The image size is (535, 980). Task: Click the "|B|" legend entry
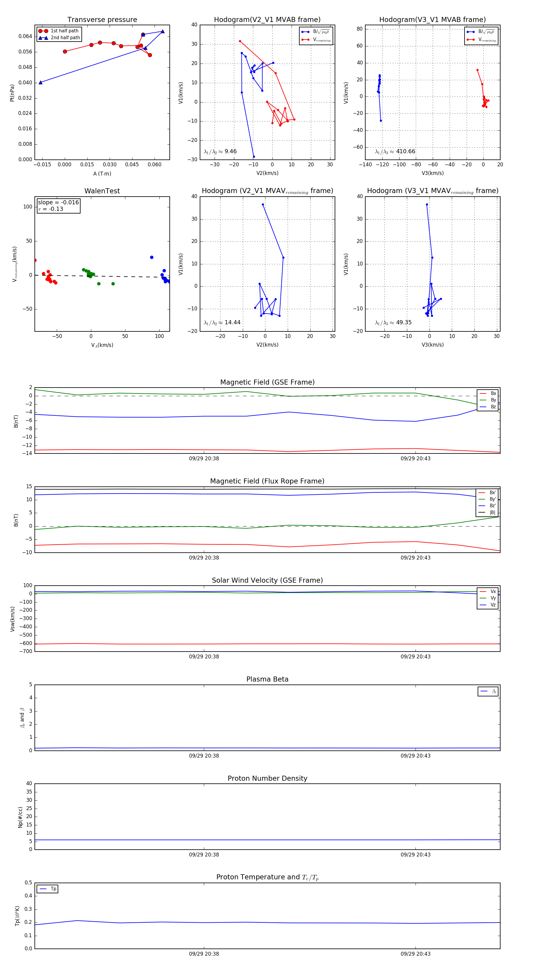point(487,513)
